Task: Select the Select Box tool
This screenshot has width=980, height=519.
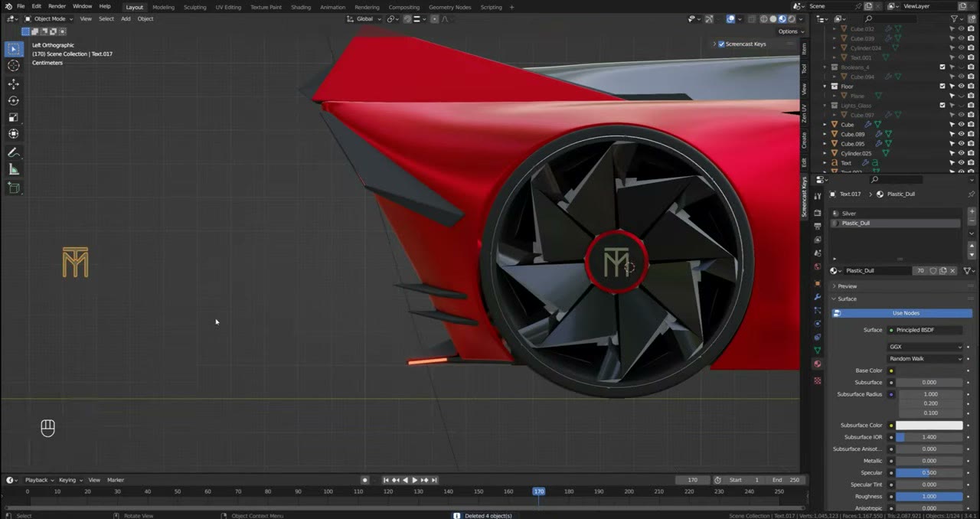Action: 14,49
